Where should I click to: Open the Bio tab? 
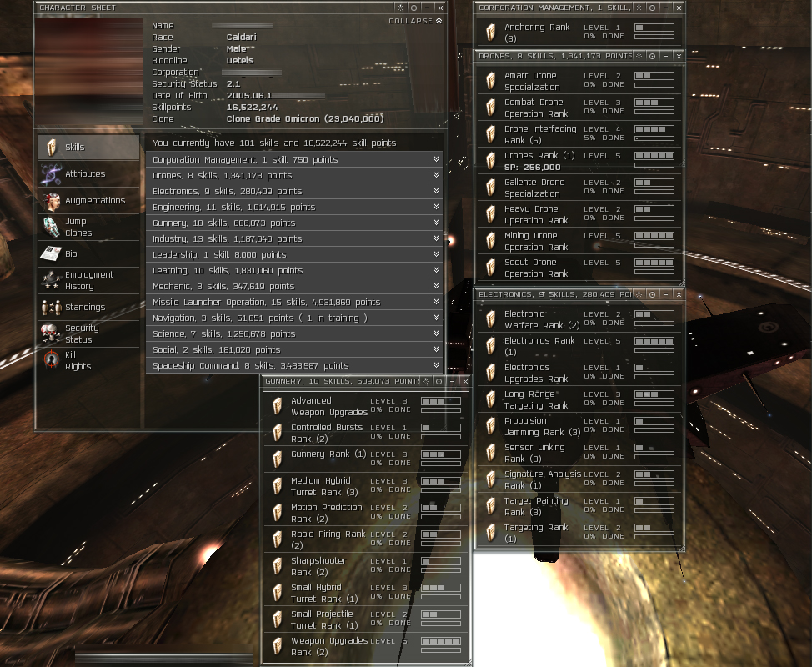pyautogui.click(x=88, y=253)
